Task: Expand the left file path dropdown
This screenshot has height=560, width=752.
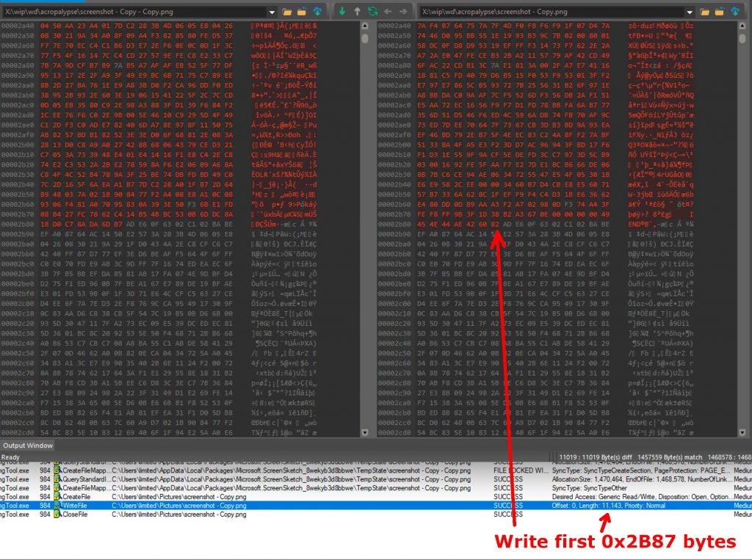Action: [272, 12]
